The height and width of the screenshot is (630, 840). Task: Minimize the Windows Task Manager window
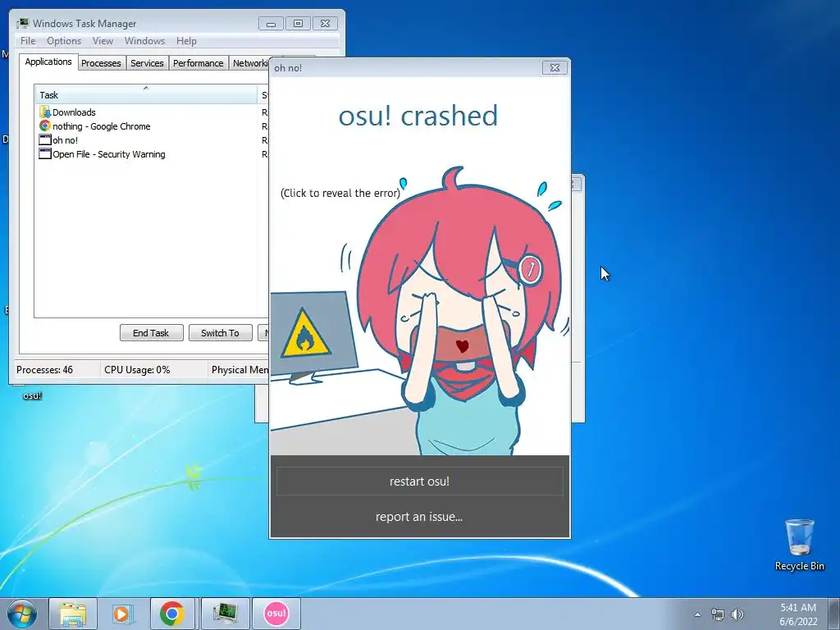pyautogui.click(x=271, y=24)
